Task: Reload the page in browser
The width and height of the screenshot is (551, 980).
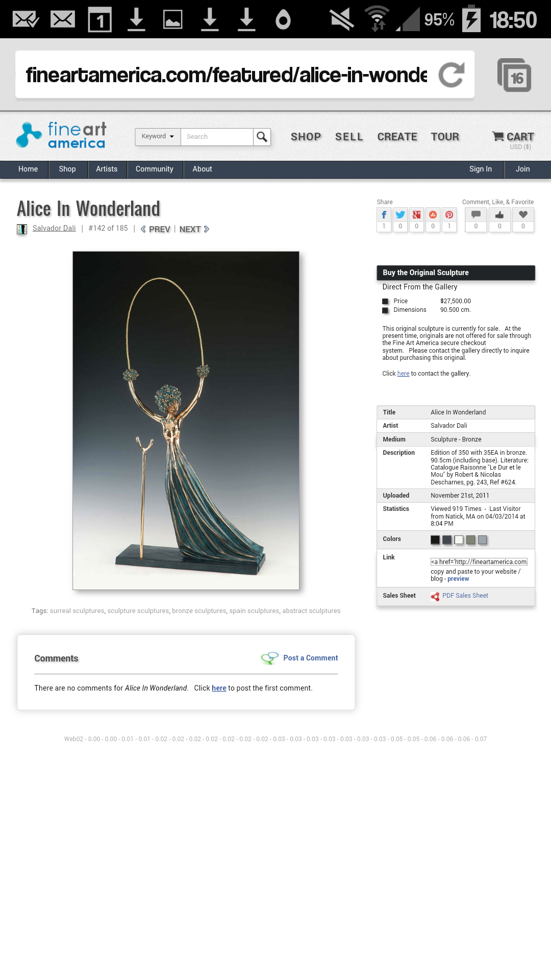Action: 452,75
